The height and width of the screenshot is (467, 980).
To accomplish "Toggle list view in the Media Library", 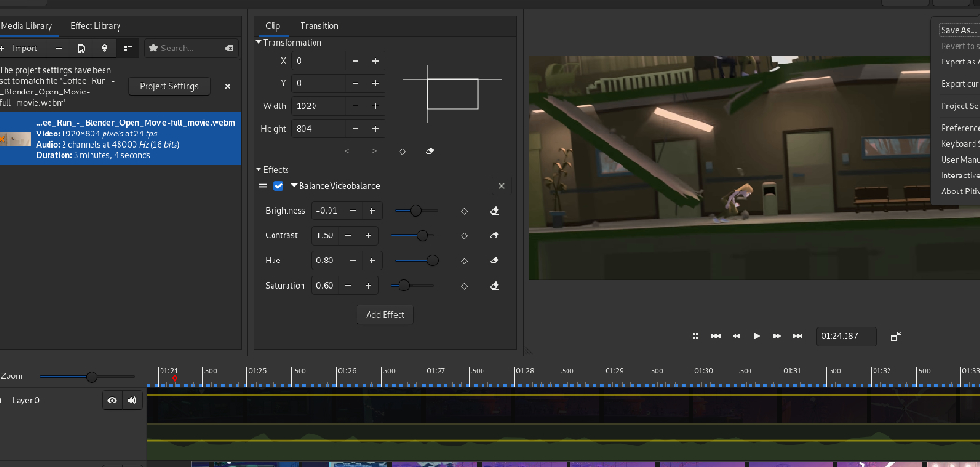I will click(128, 49).
